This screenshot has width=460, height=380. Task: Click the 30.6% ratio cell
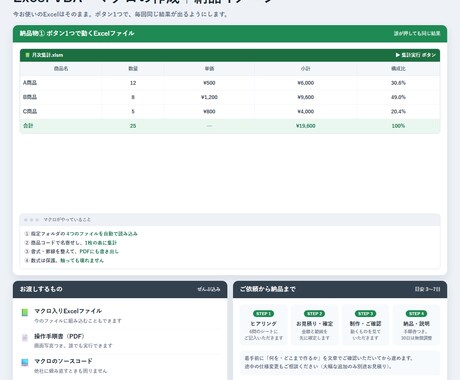click(398, 83)
